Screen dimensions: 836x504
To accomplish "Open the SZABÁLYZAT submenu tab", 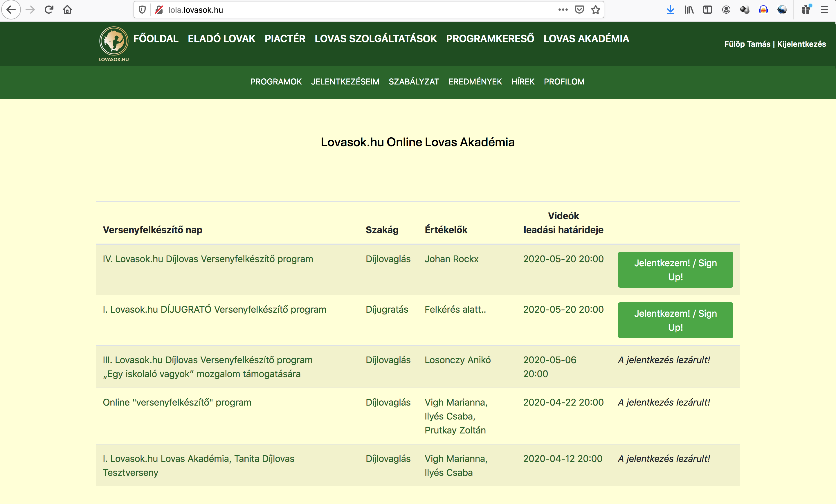I will 414,82.
